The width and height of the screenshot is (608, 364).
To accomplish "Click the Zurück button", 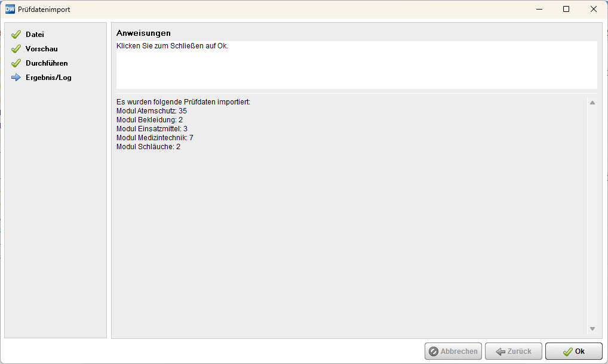I will [x=513, y=351].
